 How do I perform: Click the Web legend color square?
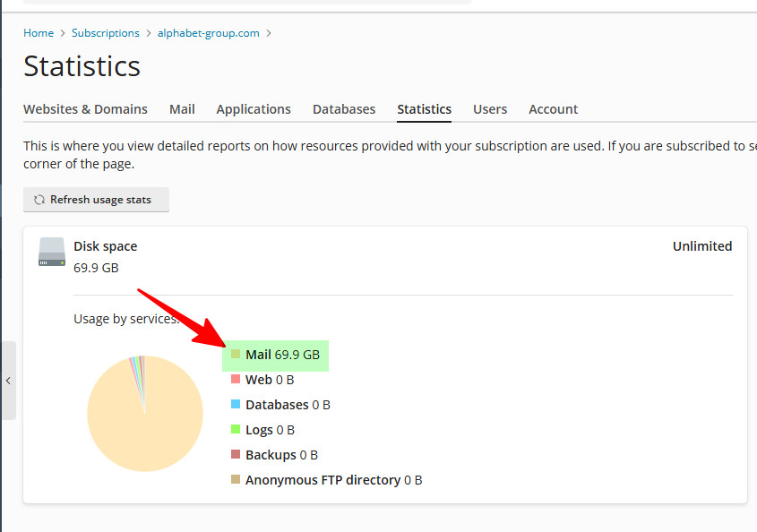(236, 380)
